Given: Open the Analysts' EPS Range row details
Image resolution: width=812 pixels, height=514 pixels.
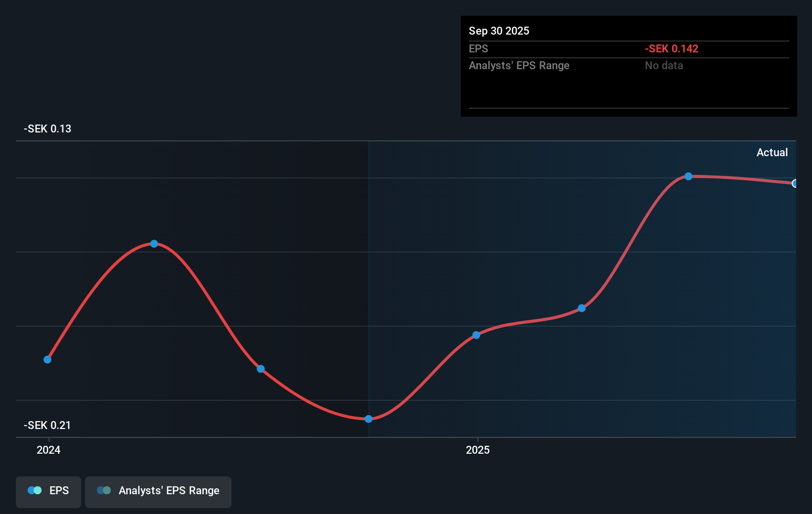Looking at the screenshot, I should click(x=519, y=65).
